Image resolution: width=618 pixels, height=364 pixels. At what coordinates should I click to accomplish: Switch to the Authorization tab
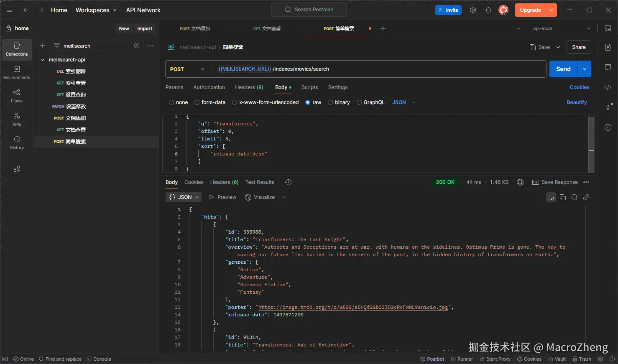(209, 87)
